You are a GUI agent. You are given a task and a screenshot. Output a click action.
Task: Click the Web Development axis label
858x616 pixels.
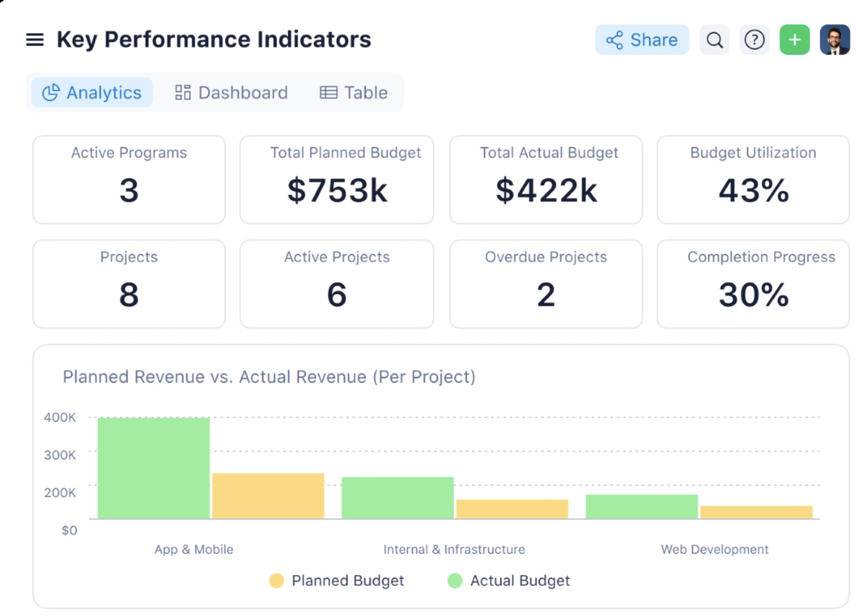click(715, 549)
